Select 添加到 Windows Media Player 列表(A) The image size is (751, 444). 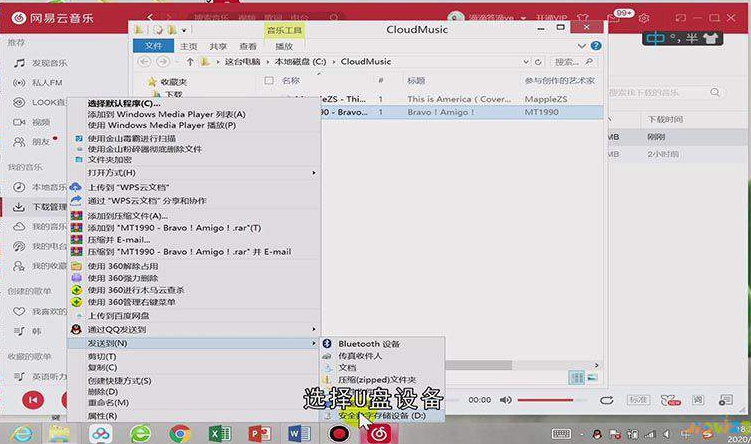(166, 114)
